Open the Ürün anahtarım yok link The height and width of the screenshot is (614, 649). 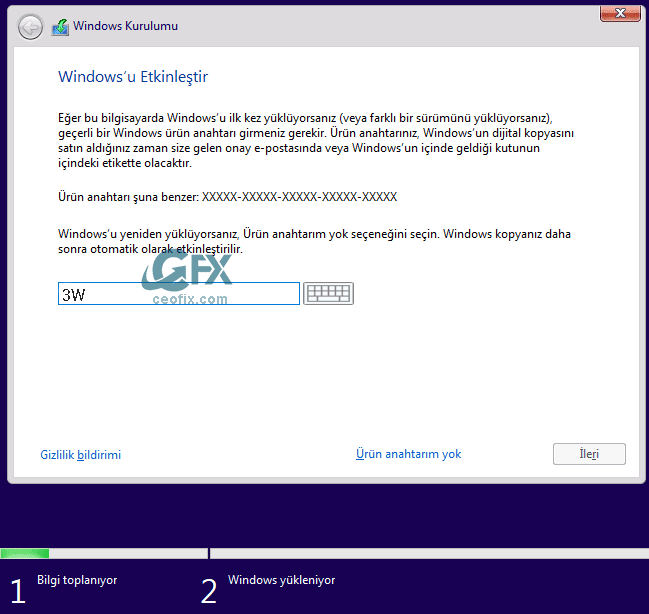coord(409,454)
